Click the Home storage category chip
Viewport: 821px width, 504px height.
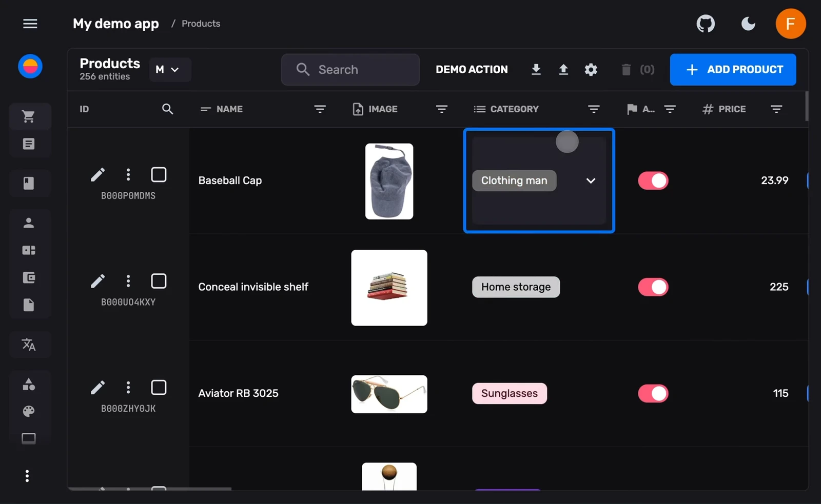(x=516, y=287)
